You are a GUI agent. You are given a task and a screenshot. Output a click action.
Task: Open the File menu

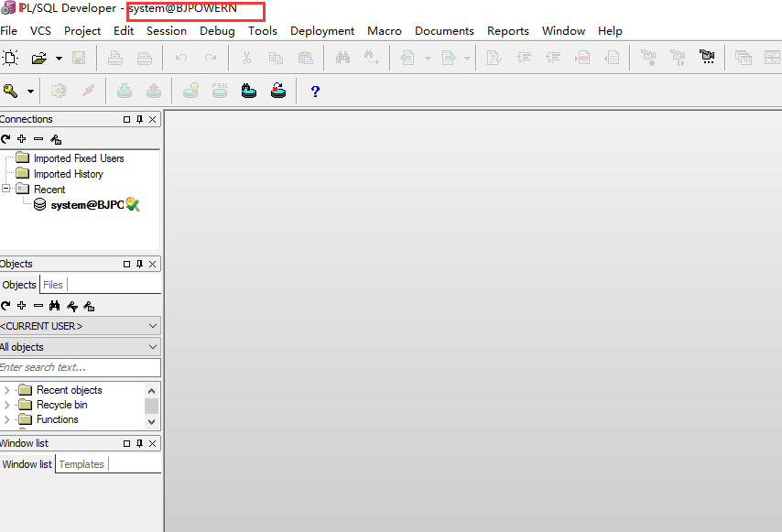pos(8,31)
